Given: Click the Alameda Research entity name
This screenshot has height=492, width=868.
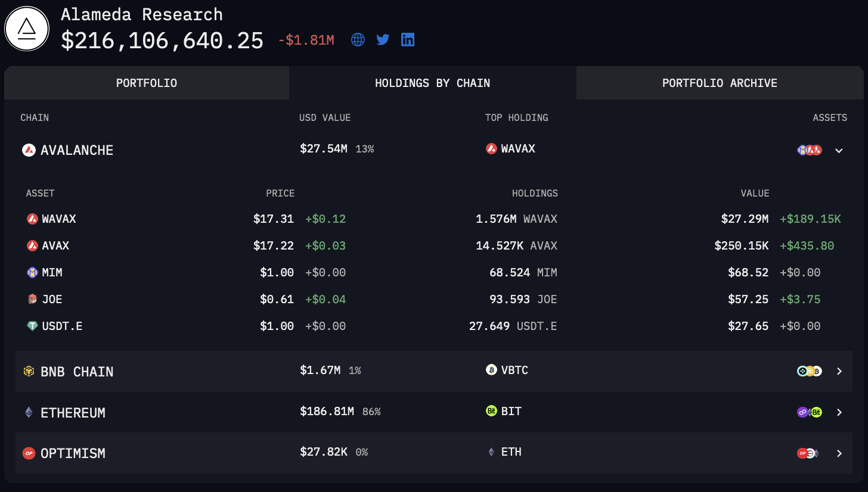Looking at the screenshot, I should coord(142,14).
